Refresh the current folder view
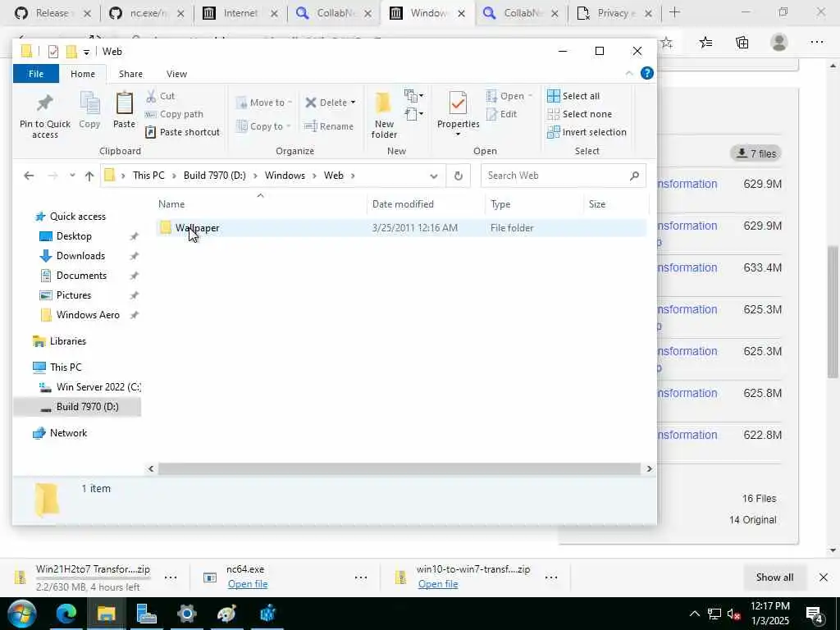Screen dimensions: 840x630 (458, 176)
